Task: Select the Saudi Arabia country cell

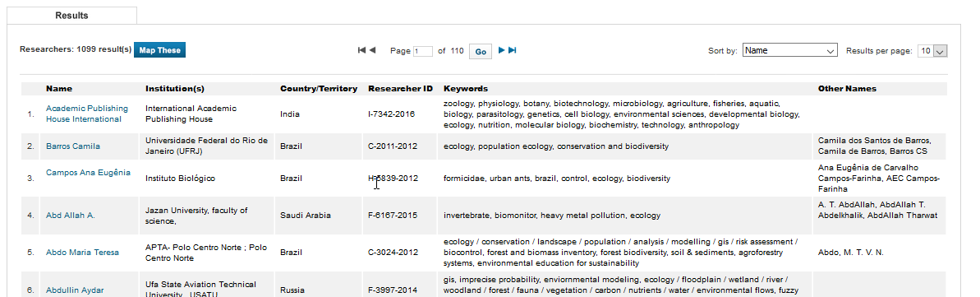Action: click(306, 215)
